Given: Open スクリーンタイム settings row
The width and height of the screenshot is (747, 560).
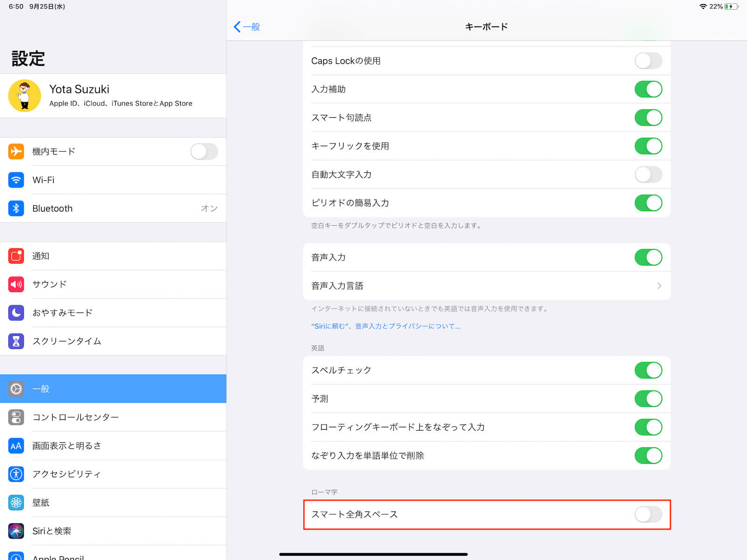Looking at the screenshot, I should coord(113,341).
